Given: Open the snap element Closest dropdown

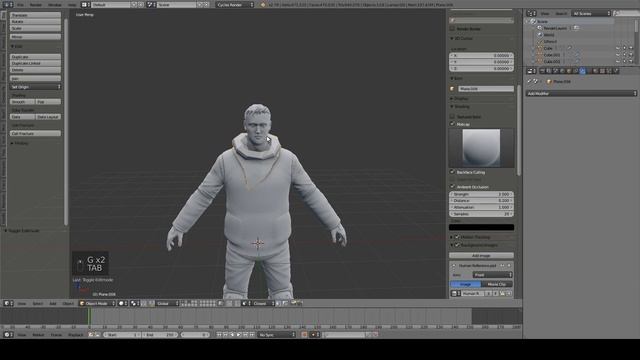Looking at the screenshot, I should point(263,303).
